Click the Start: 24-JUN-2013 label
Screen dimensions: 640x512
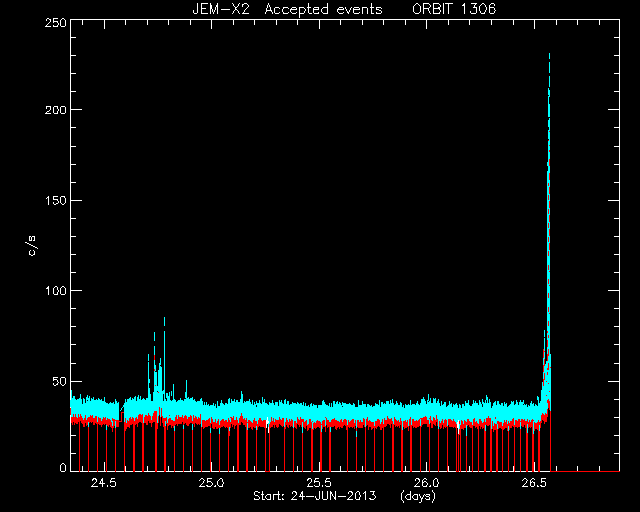tap(314, 496)
